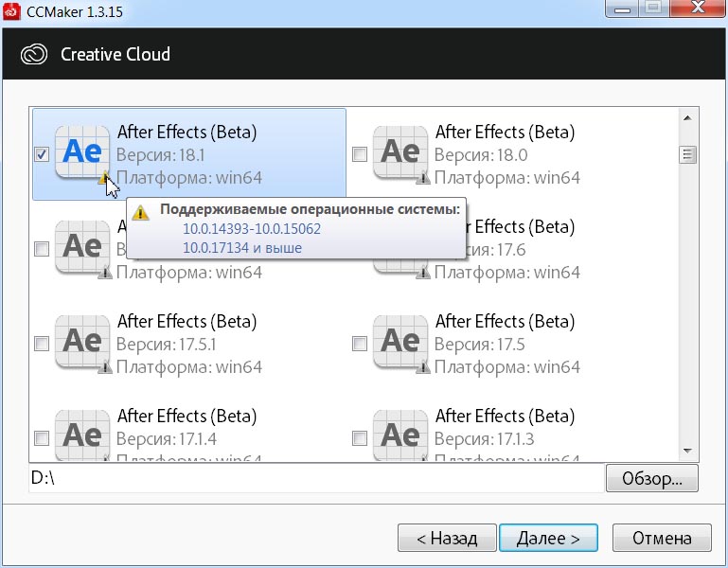Close the CCMaker window
728x568 pixels.
697,8
